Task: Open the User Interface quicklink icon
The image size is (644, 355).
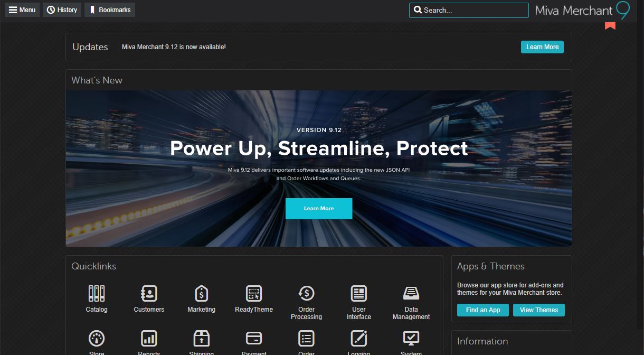Action: pos(359,293)
